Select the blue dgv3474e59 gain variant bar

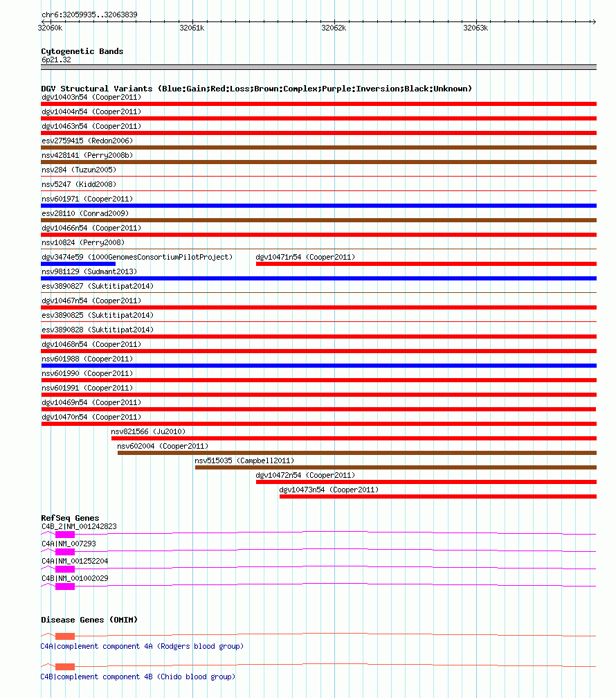78,264
